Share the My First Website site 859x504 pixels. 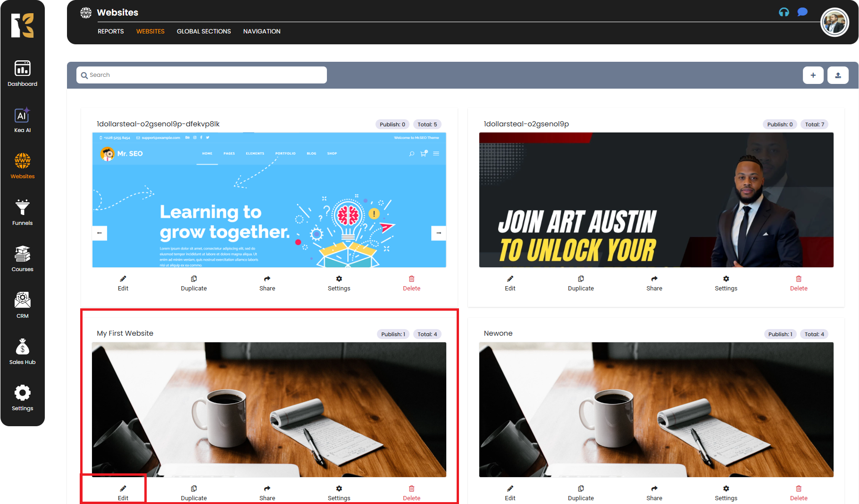[x=267, y=493]
